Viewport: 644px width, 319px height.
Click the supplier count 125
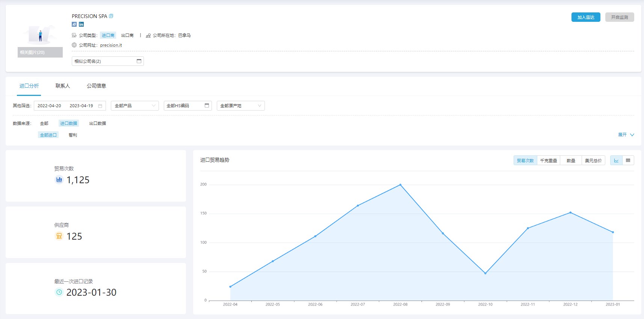(x=74, y=236)
